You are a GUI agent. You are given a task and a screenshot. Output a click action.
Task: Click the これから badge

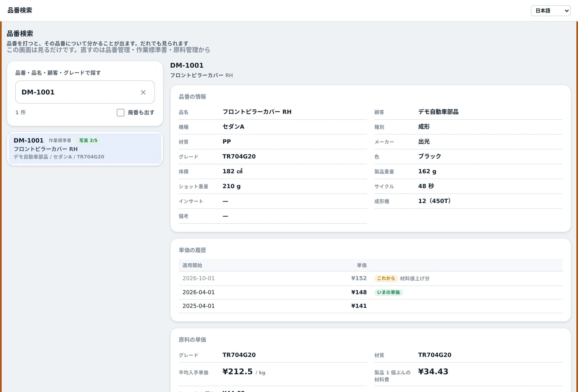pyautogui.click(x=386, y=279)
